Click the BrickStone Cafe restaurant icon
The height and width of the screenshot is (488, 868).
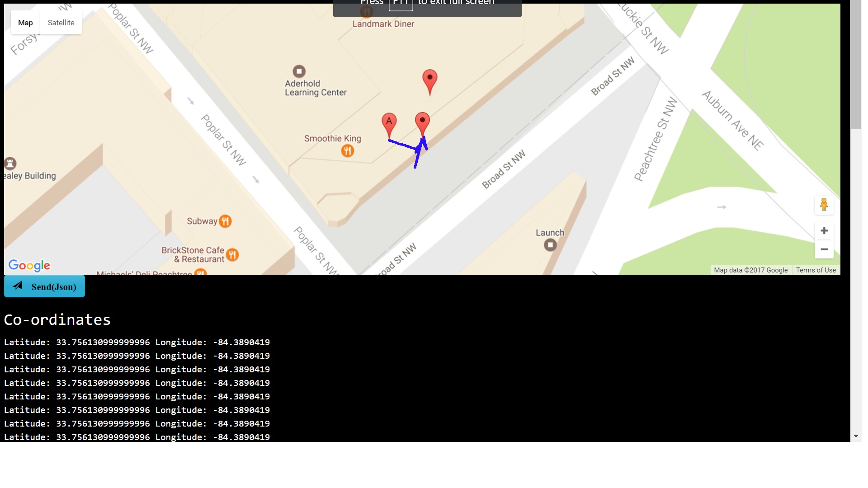232,254
